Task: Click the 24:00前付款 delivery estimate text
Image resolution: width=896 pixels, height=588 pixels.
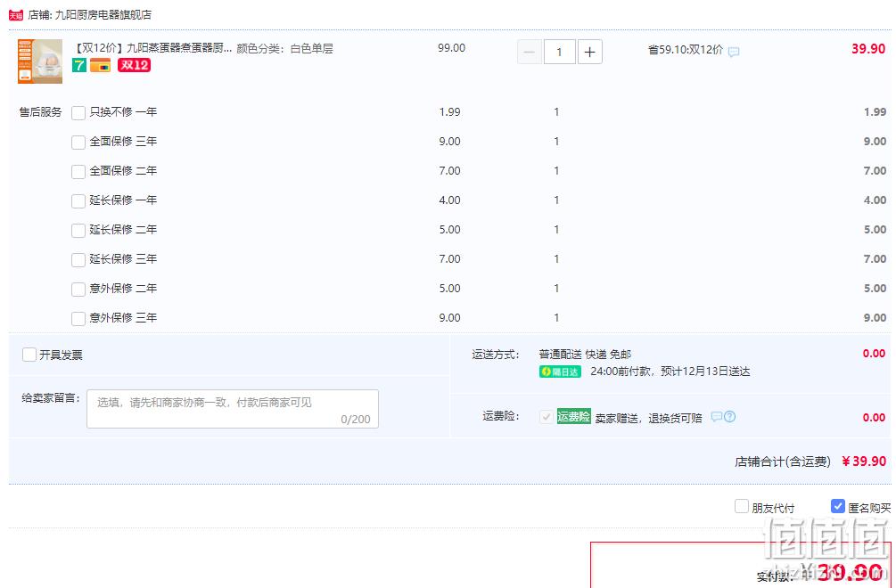Action: coord(670,372)
